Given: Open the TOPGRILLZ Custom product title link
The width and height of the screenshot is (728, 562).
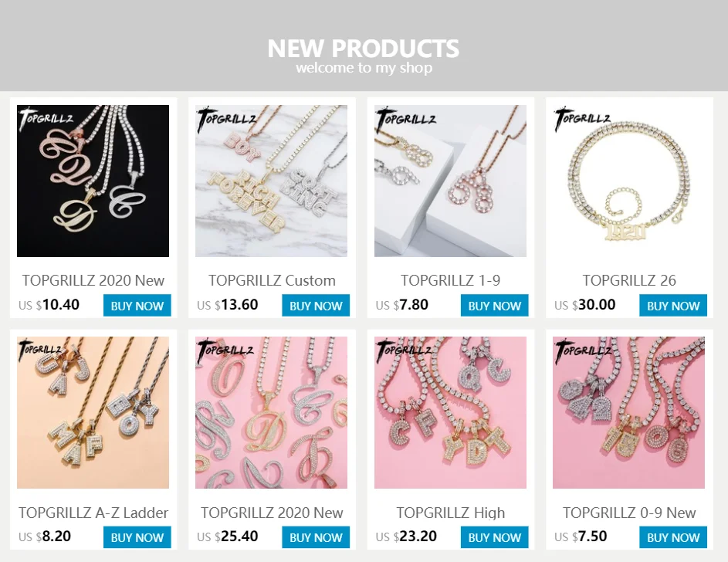Looking at the screenshot, I should pyautogui.click(x=272, y=280).
